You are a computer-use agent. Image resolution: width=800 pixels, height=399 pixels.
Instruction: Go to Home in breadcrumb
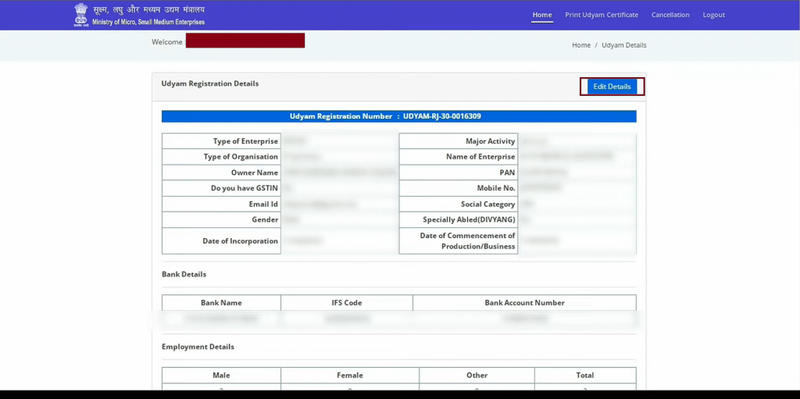pos(581,45)
